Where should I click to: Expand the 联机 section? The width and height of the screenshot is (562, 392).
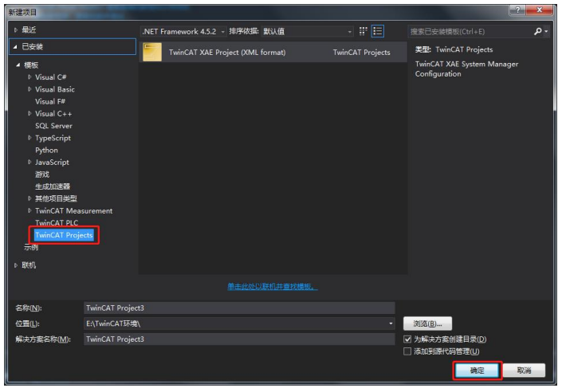pos(16,265)
